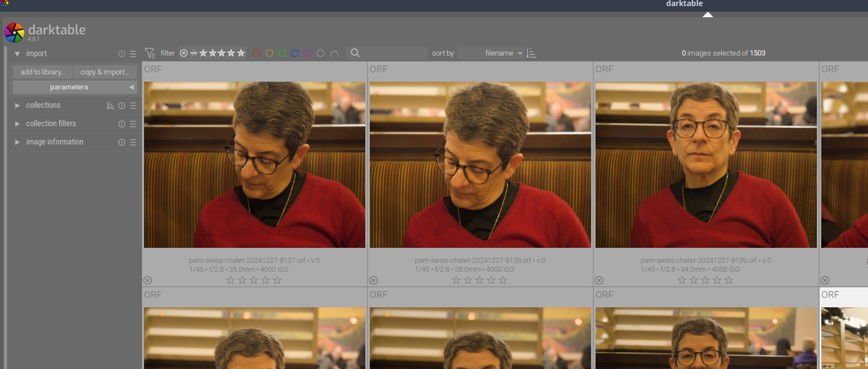Reject image pam-swiss-chalet-20241227-8137.orf
868x369 pixels.
pos(147,280)
